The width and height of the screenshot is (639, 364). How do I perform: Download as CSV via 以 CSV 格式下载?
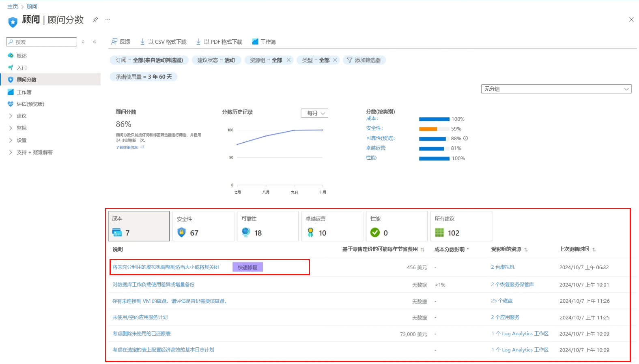pyautogui.click(x=163, y=42)
